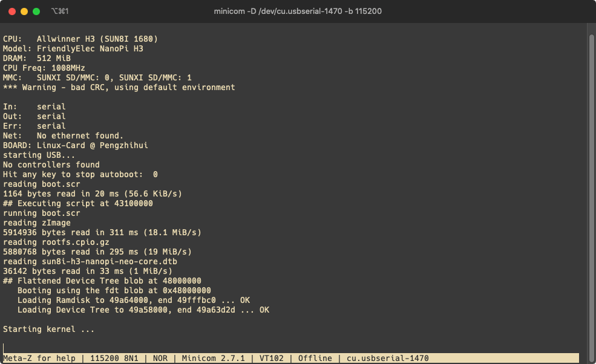The image size is (596, 364).
Task: Click the 'reading rootfs.cpio.gz' line
Action: click(x=56, y=242)
